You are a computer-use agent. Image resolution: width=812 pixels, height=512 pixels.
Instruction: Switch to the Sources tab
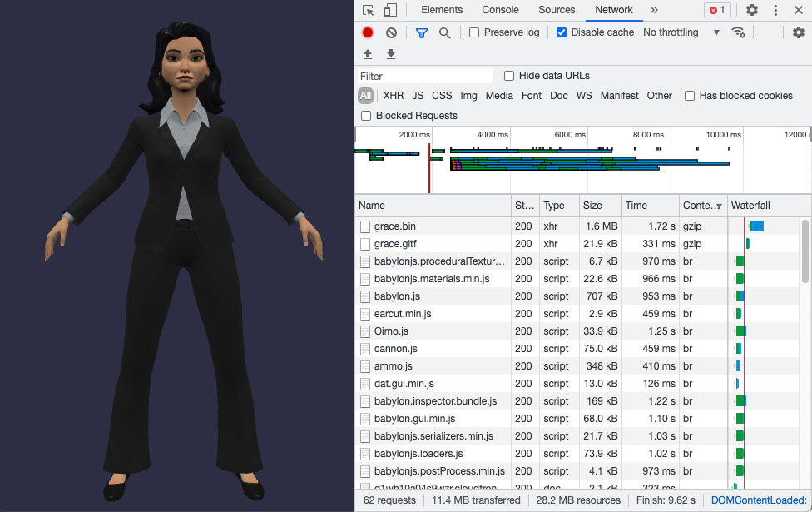click(x=557, y=10)
